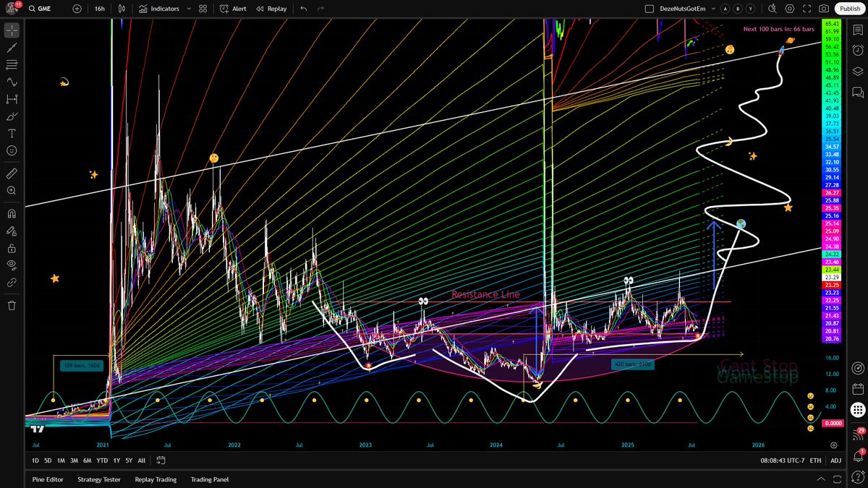Open the go to date calendar icon

[x=160, y=461]
